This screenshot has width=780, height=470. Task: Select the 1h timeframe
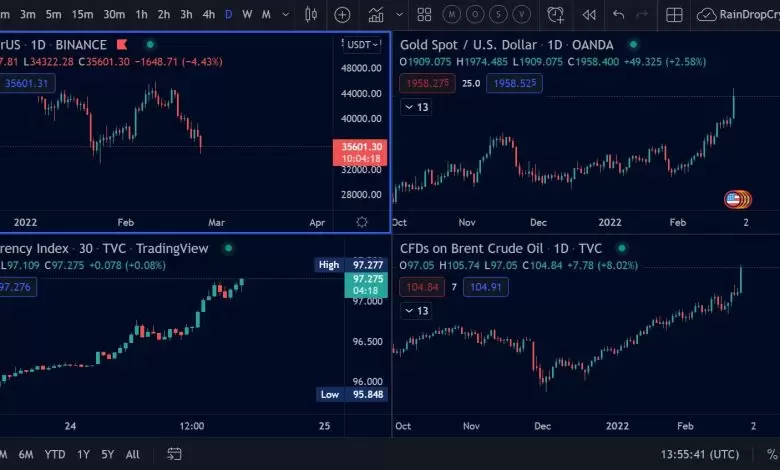[142, 15]
